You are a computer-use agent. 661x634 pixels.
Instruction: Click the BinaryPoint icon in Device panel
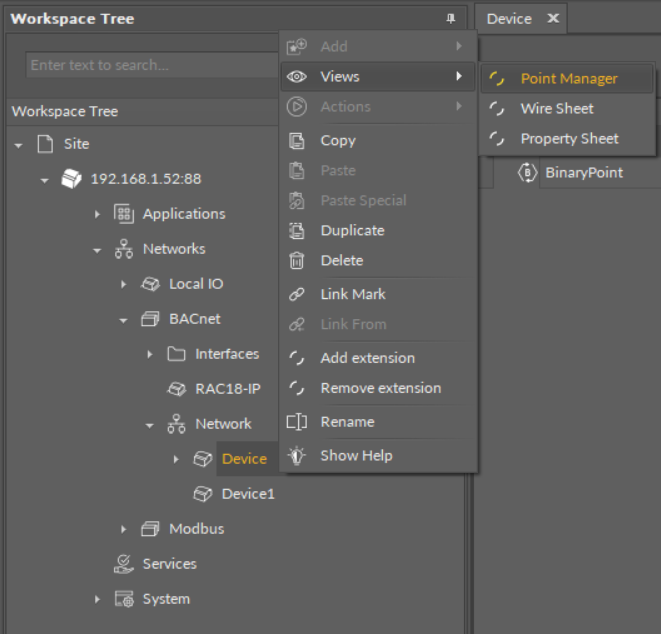527,173
